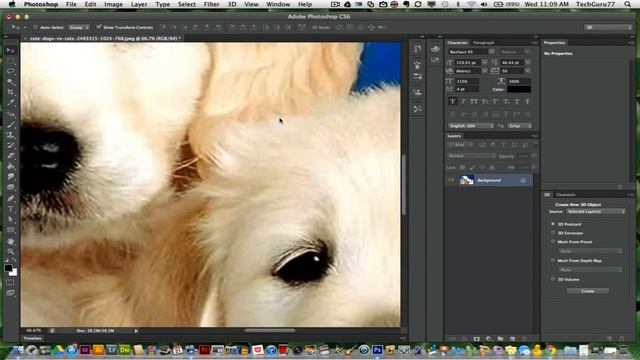Click the Character panel text Color swatch
This screenshot has width=640, height=360.
[519, 89]
